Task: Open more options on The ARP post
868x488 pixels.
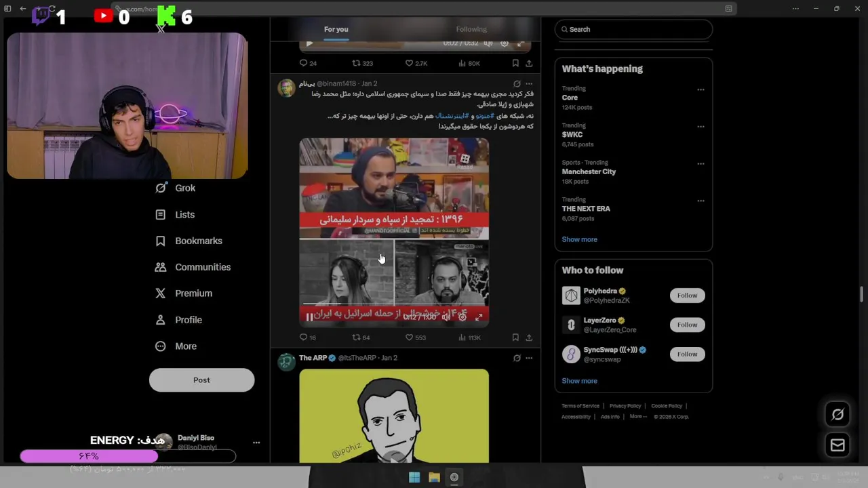Action: 529,358
